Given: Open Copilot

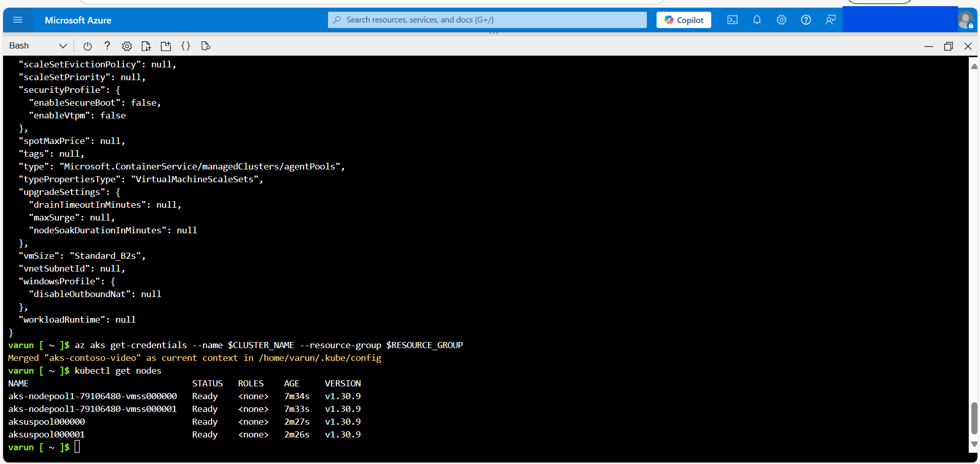Looking at the screenshot, I should point(684,20).
